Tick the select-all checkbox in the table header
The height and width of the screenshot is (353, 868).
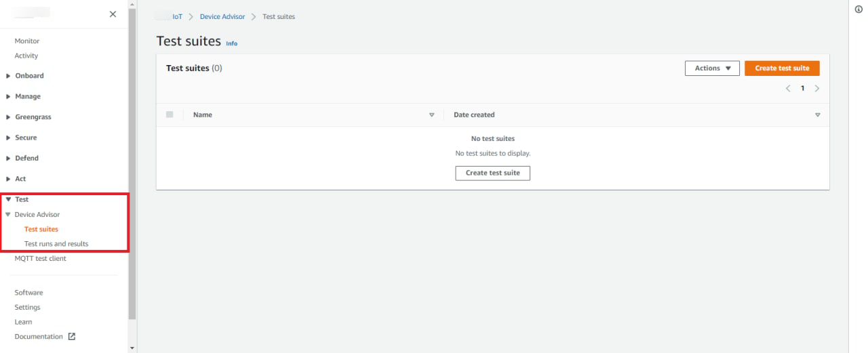pyautogui.click(x=170, y=115)
